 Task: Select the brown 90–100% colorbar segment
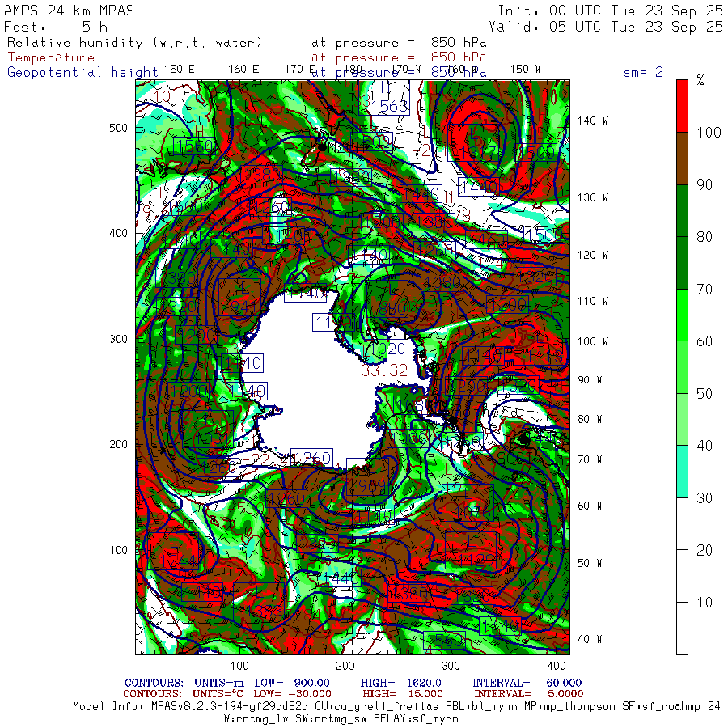(682, 159)
